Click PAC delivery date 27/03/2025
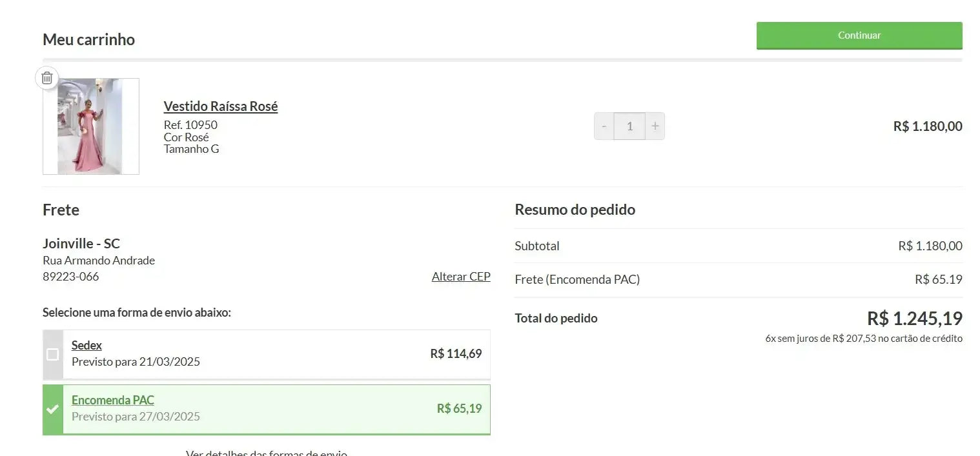The width and height of the screenshot is (980, 456). [136, 417]
